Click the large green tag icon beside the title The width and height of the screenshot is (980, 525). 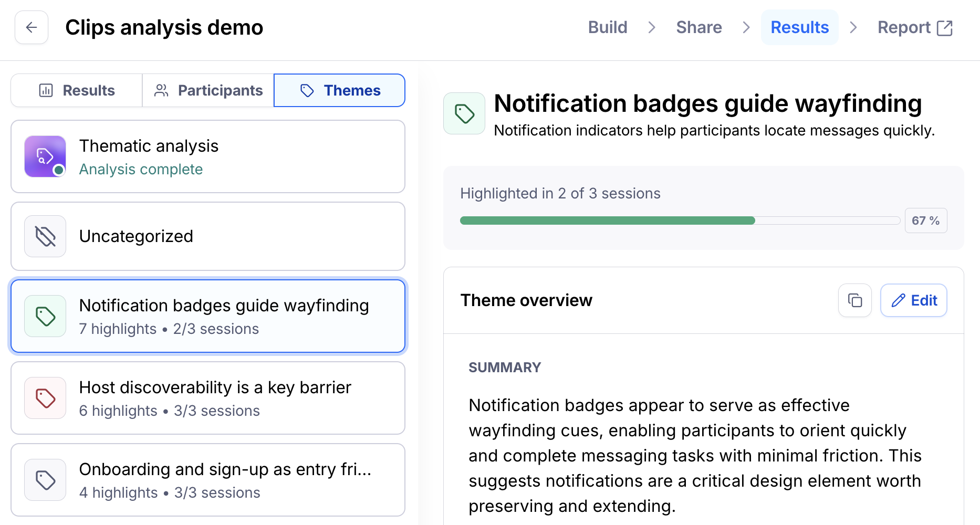click(x=464, y=113)
